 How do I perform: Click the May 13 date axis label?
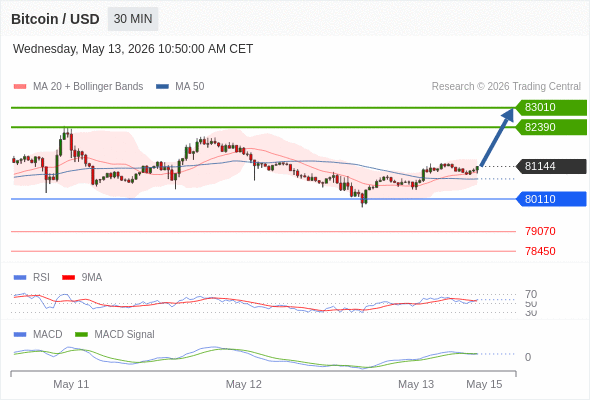point(416,384)
